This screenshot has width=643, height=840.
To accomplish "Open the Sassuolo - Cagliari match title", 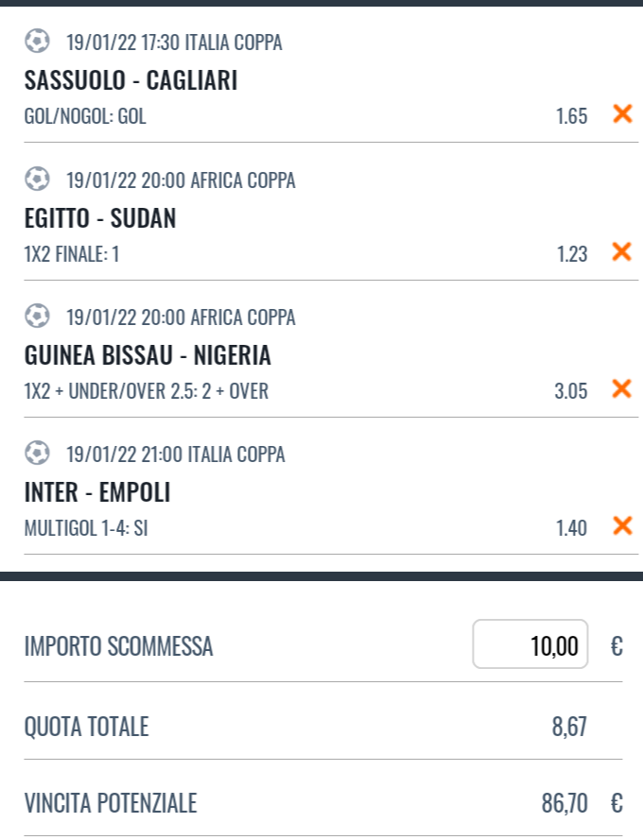I will click(x=130, y=80).
